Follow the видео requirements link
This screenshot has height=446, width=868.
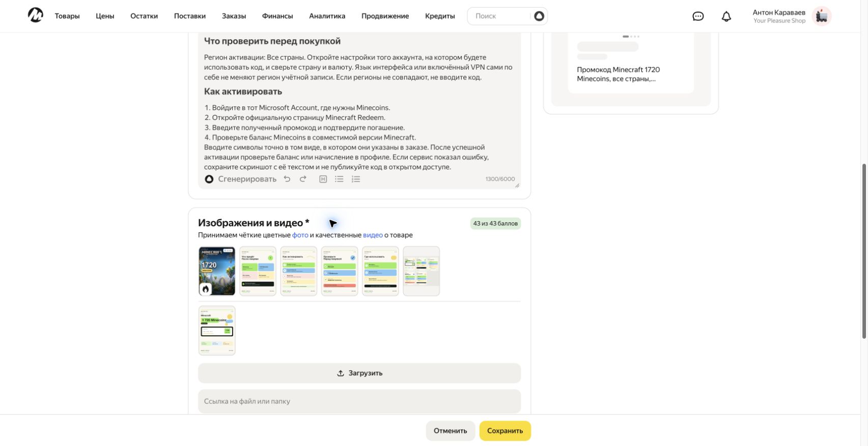(x=373, y=235)
